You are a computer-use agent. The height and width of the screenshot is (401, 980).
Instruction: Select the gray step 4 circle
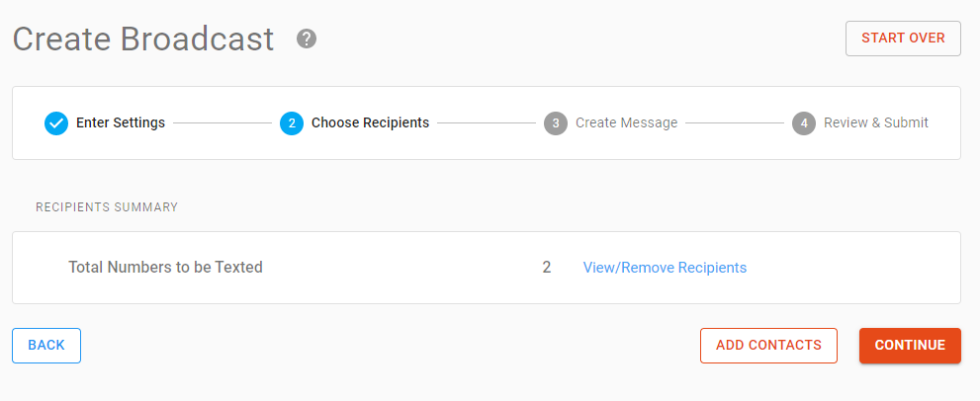coord(804,123)
